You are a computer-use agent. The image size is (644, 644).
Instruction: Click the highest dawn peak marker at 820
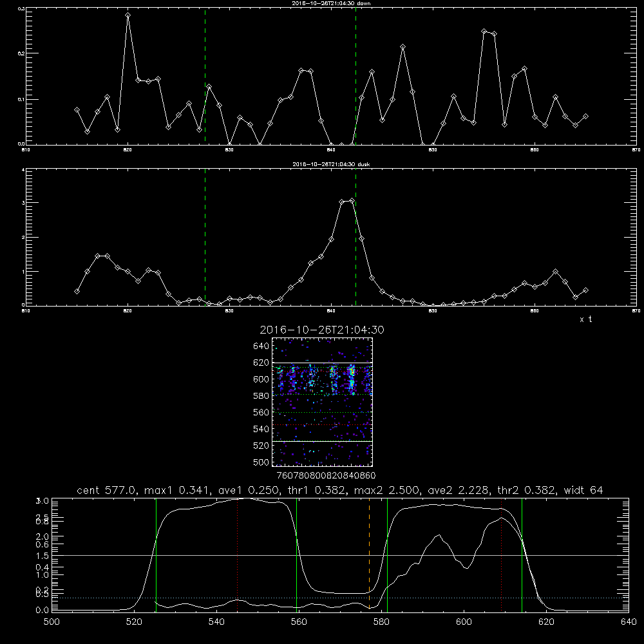128,15
